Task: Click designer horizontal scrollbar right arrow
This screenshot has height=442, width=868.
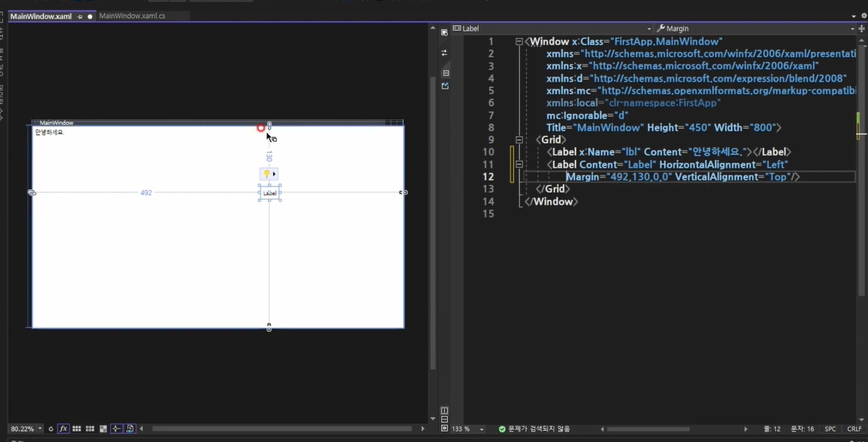Action: coord(422,429)
